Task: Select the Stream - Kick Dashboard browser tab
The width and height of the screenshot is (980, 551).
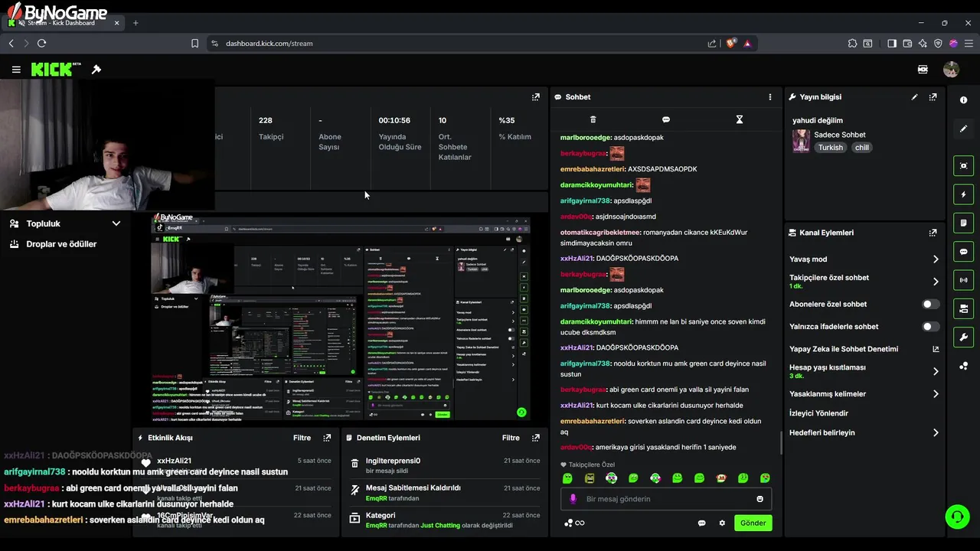Action: point(64,23)
